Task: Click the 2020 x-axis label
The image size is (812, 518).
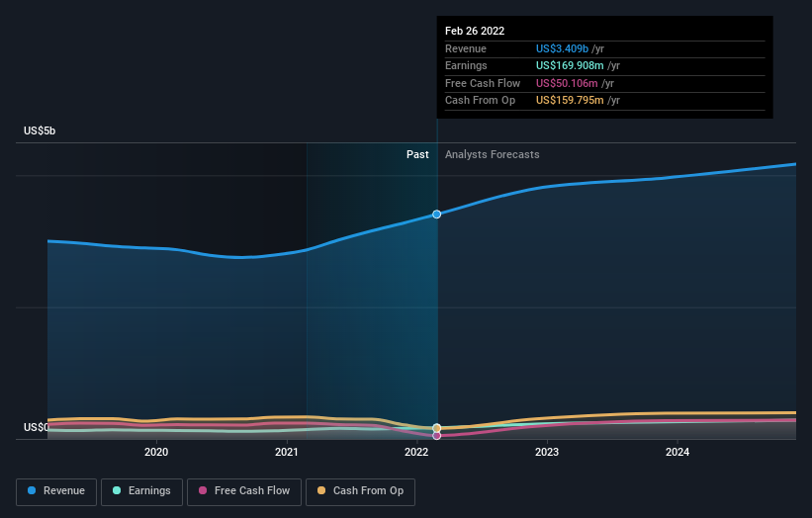Action: click(156, 453)
